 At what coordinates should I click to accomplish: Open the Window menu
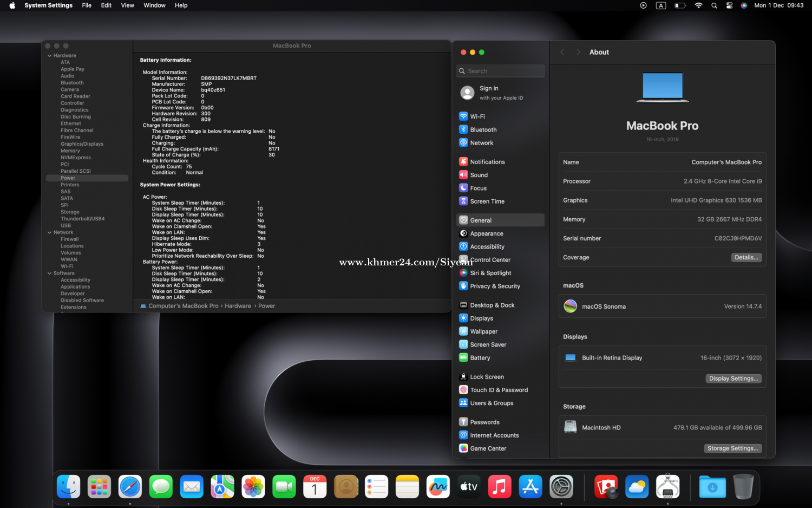[154, 5]
